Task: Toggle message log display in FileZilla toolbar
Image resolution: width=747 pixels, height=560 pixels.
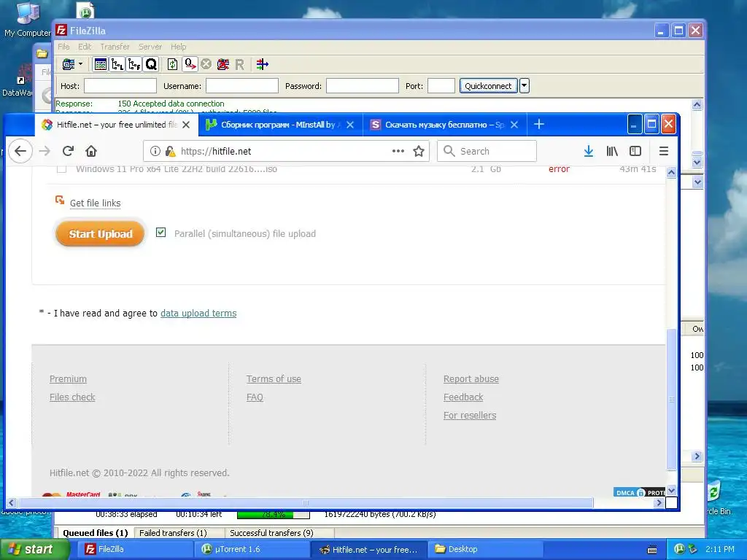Action: tap(101, 64)
